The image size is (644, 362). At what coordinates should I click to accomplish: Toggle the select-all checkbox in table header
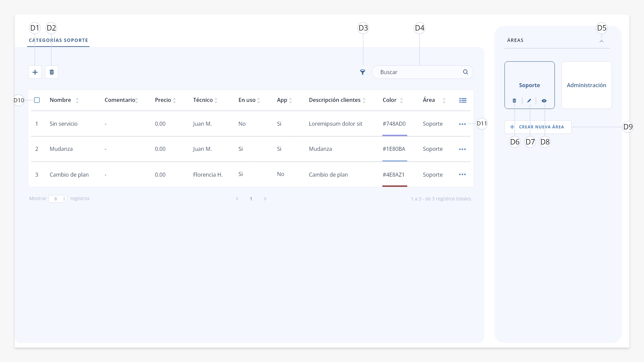coord(37,100)
